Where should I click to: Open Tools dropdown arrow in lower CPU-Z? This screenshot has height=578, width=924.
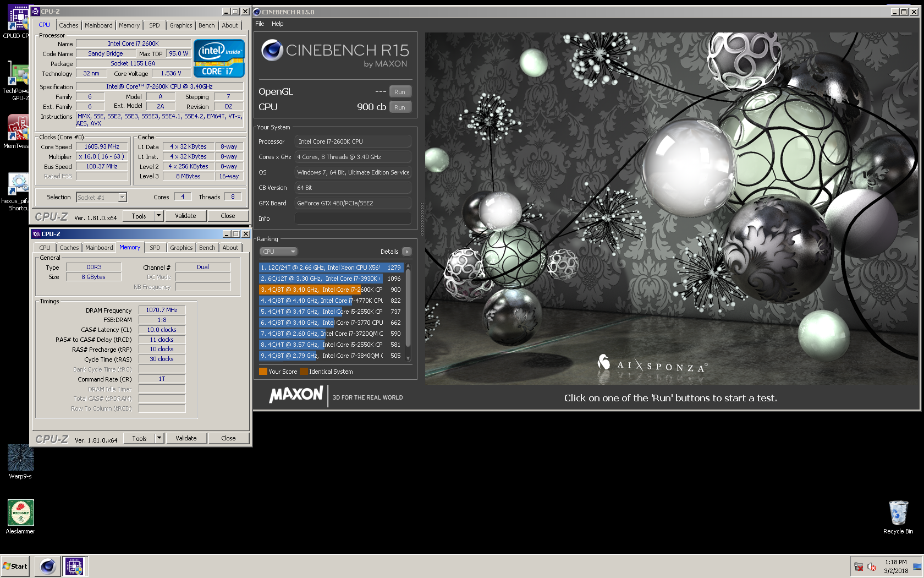159,438
